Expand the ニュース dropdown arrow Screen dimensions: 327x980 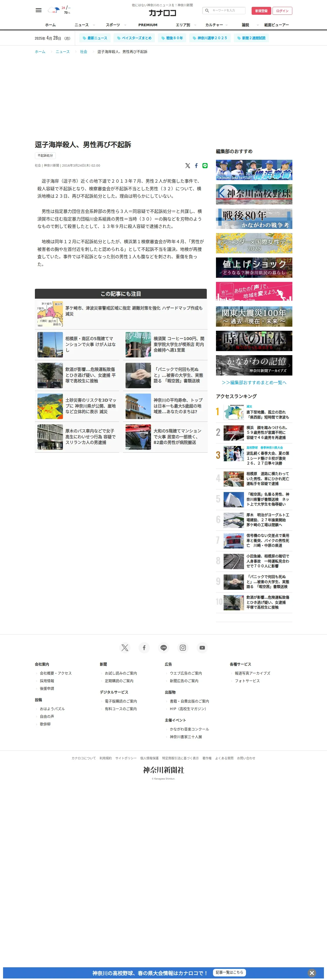click(94, 25)
